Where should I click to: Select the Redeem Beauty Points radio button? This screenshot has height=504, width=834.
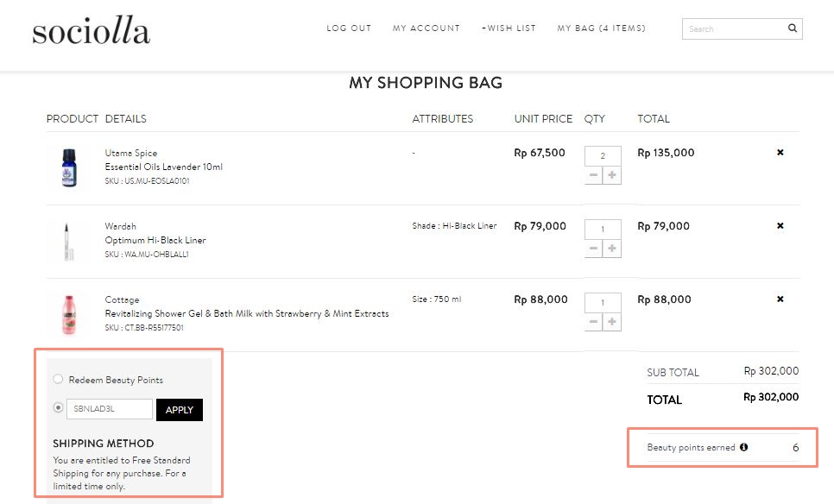[x=57, y=379]
